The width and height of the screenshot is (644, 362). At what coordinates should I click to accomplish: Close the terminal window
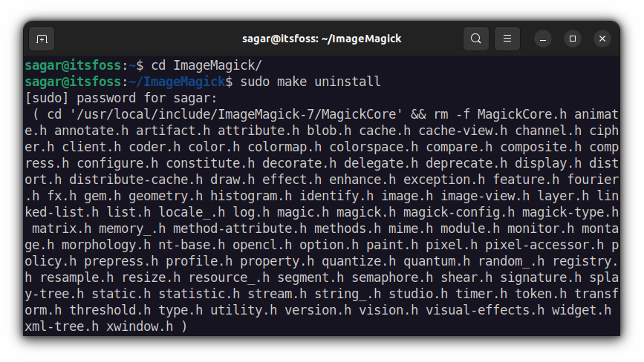(x=602, y=39)
